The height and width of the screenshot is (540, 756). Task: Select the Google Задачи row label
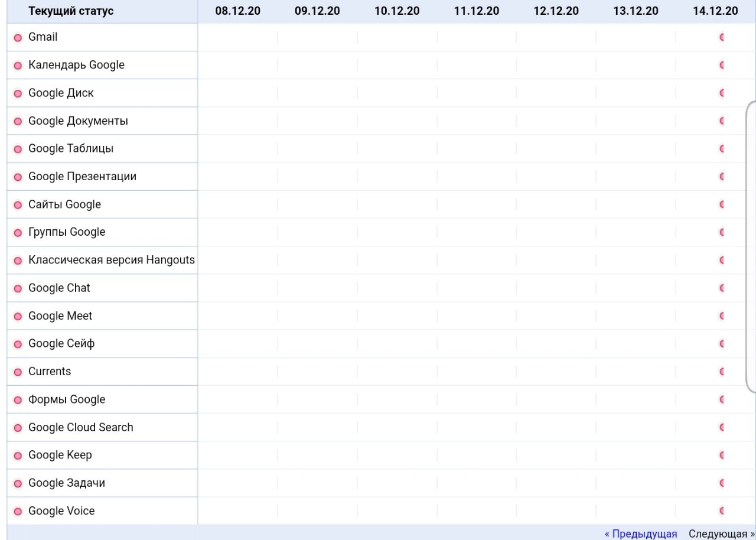(67, 483)
